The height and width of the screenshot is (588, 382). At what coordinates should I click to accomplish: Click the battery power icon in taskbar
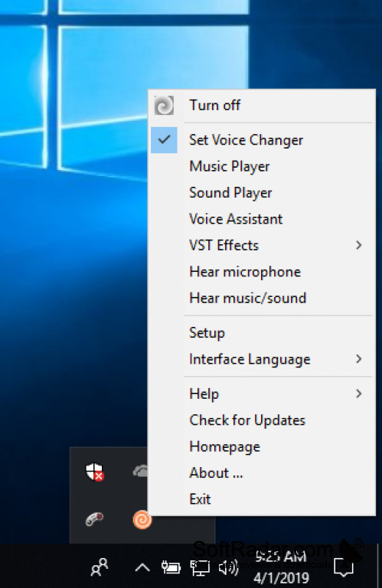click(x=171, y=568)
